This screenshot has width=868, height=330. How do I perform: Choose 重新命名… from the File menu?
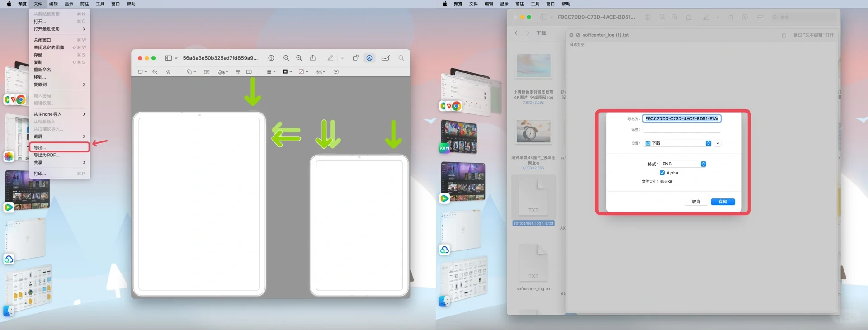pyautogui.click(x=60, y=70)
